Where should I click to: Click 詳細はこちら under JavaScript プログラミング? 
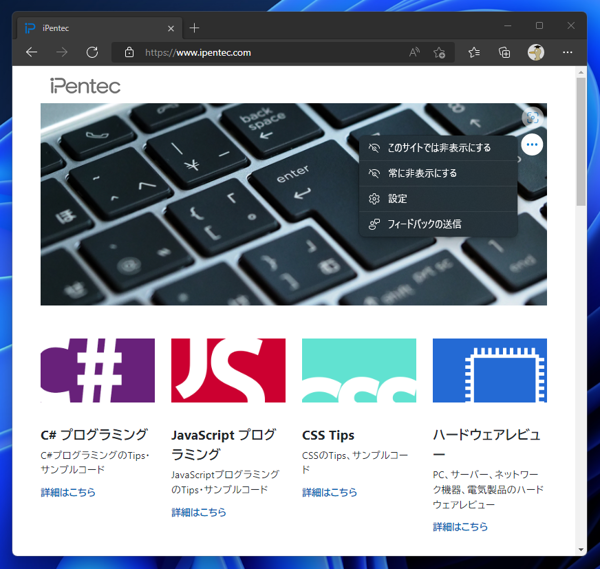(199, 512)
